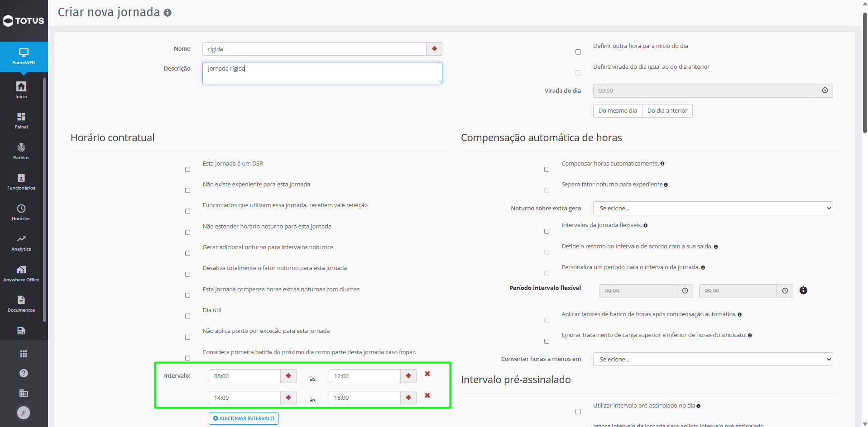Enable Compensar horas automaticamente
868x427 pixels.
tap(547, 169)
